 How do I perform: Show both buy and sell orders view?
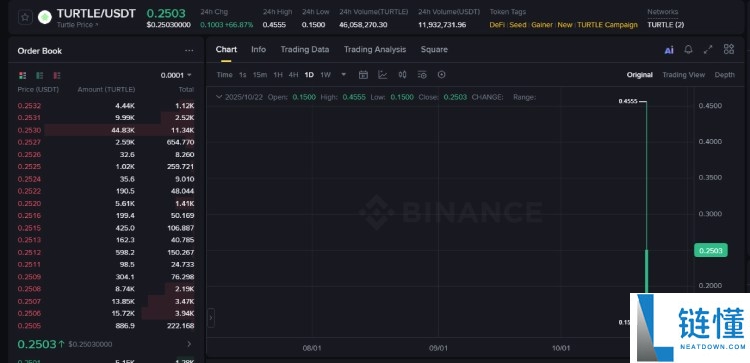click(x=22, y=75)
